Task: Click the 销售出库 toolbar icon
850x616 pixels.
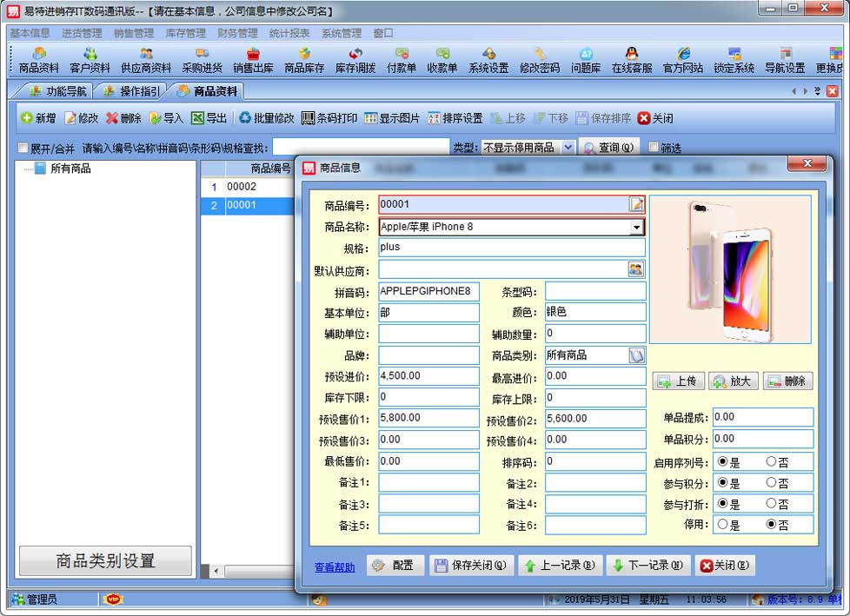Action: (252, 60)
